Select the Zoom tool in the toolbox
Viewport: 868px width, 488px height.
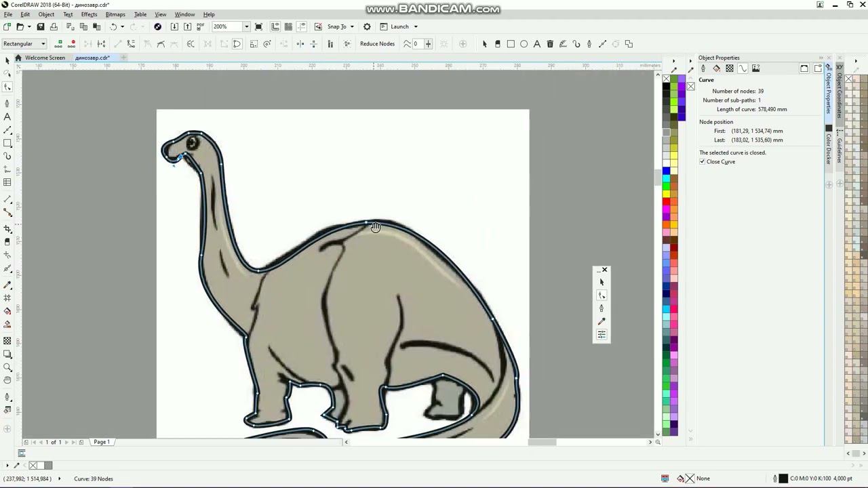point(7,367)
